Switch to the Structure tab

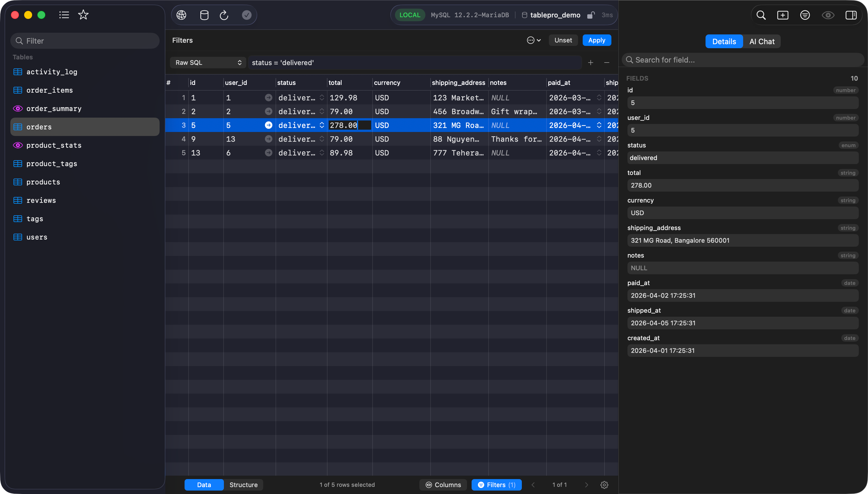tap(243, 485)
